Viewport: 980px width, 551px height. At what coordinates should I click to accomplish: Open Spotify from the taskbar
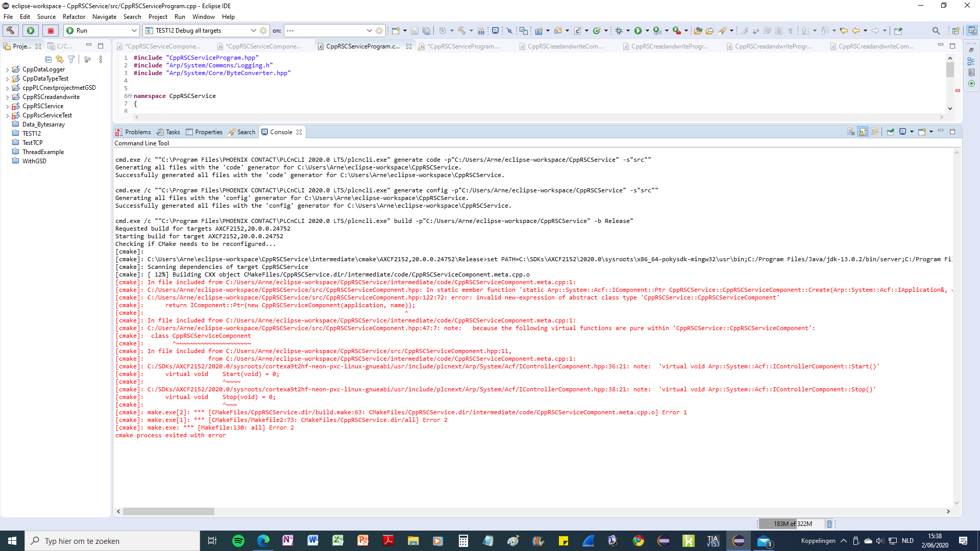[x=238, y=541]
